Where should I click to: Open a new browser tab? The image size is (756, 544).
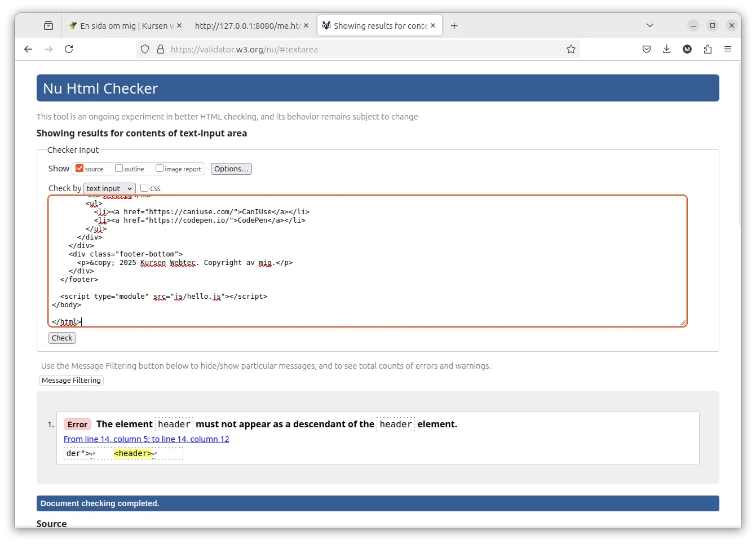pyautogui.click(x=454, y=25)
